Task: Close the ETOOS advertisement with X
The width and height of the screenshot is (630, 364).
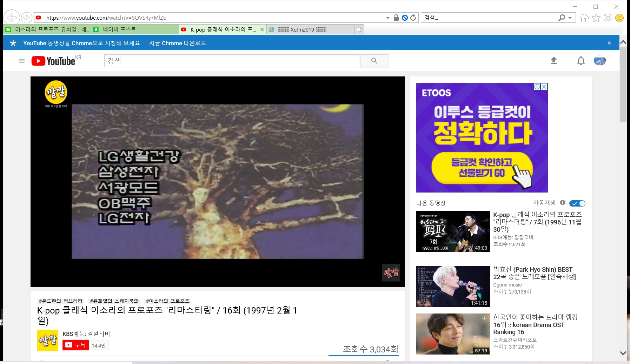Action: pyautogui.click(x=544, y=87)
